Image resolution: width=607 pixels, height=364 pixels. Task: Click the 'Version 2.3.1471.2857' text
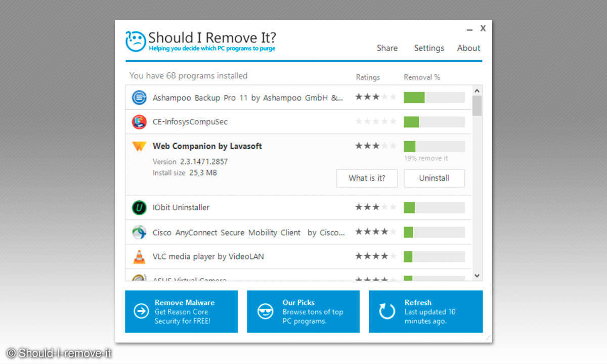pos(190,162)
